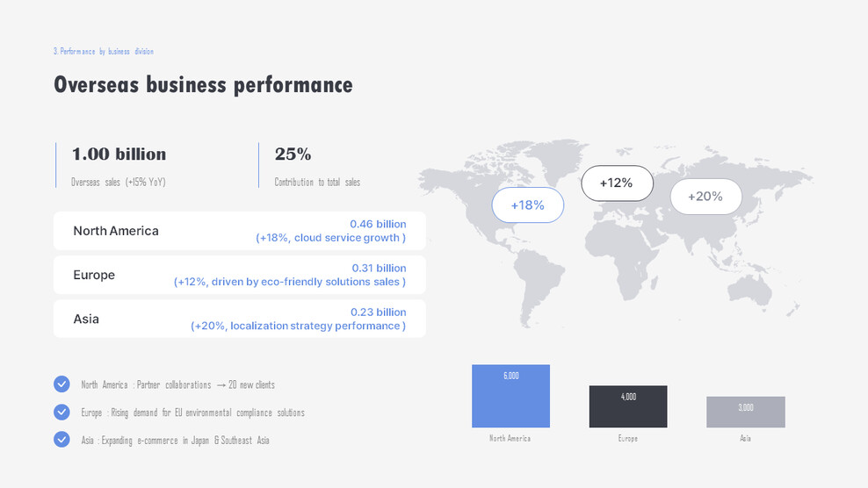Screen dimensions: 868x488
Task: Click the section breadcrumb Performance by business division
Action: point(104,52)
